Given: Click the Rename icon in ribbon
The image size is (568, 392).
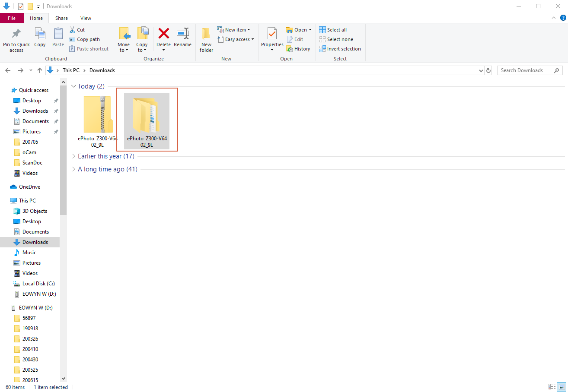Looking at the screenshot, I should tap(182, 34).
